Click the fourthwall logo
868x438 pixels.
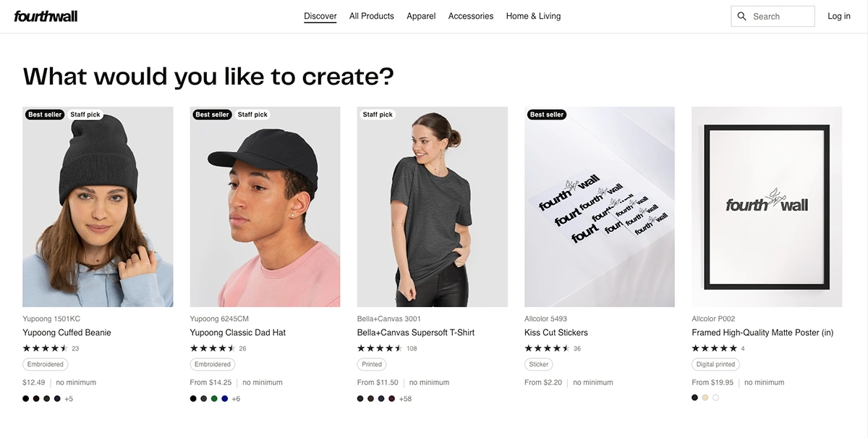pos(46,16)
